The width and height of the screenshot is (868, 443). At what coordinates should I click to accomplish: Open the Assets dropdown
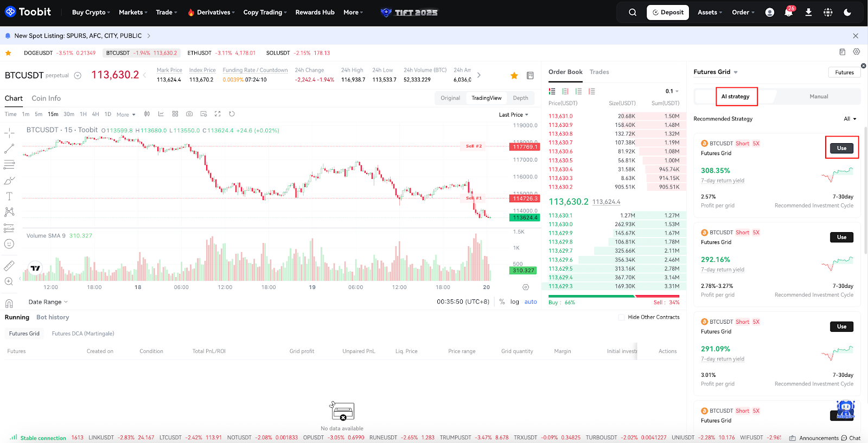[710, 12]
